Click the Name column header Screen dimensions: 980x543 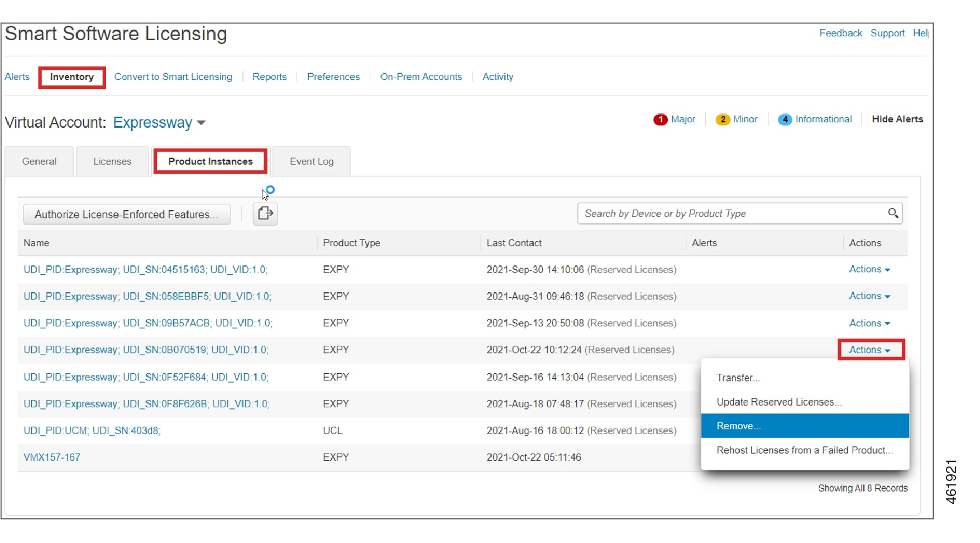36,244
